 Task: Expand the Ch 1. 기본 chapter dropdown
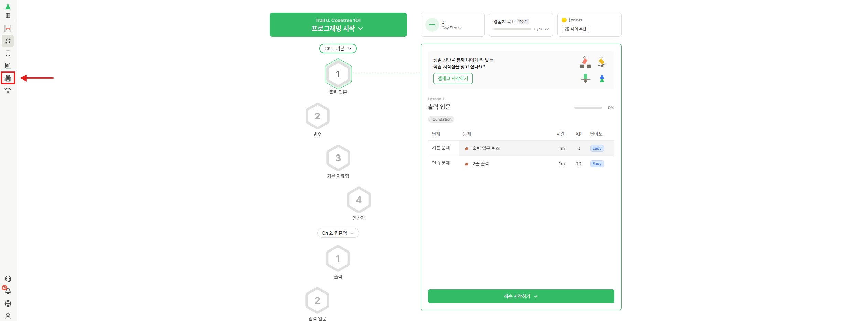click(x=338, y=49)
